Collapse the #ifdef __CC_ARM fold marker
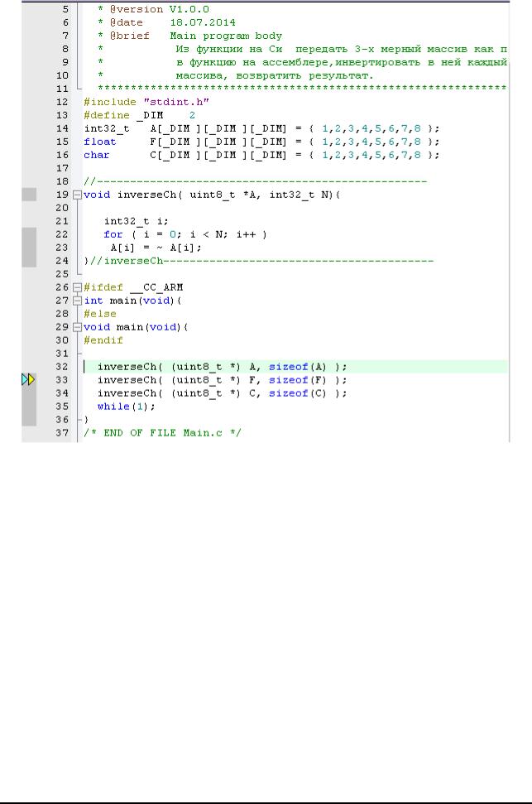The image size is (532, 804). 77,287
